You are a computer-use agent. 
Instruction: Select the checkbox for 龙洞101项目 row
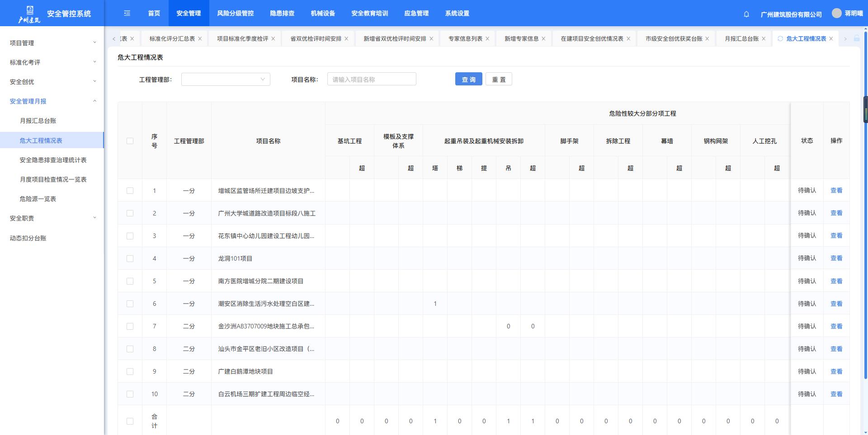130,258
